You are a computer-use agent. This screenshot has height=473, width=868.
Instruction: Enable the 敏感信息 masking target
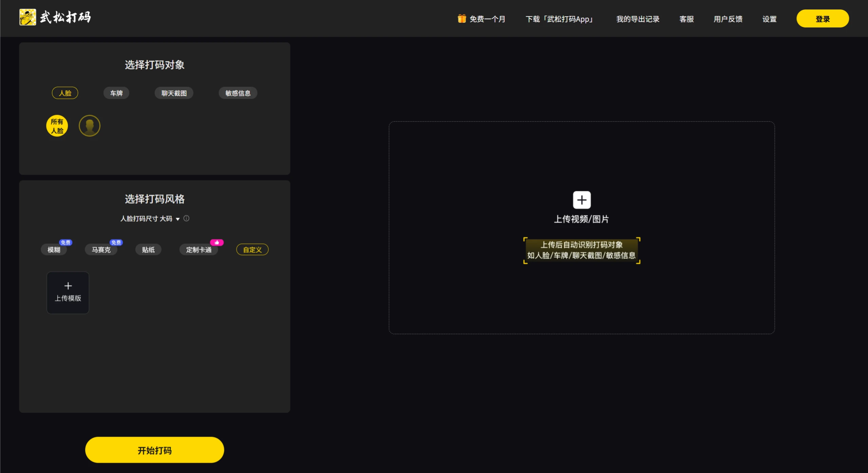238,93
